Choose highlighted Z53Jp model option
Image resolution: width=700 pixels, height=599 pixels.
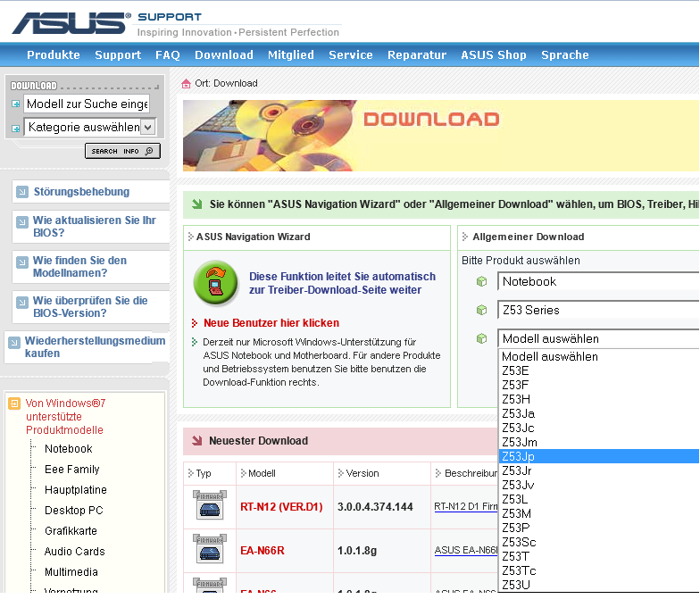[598, 457]
